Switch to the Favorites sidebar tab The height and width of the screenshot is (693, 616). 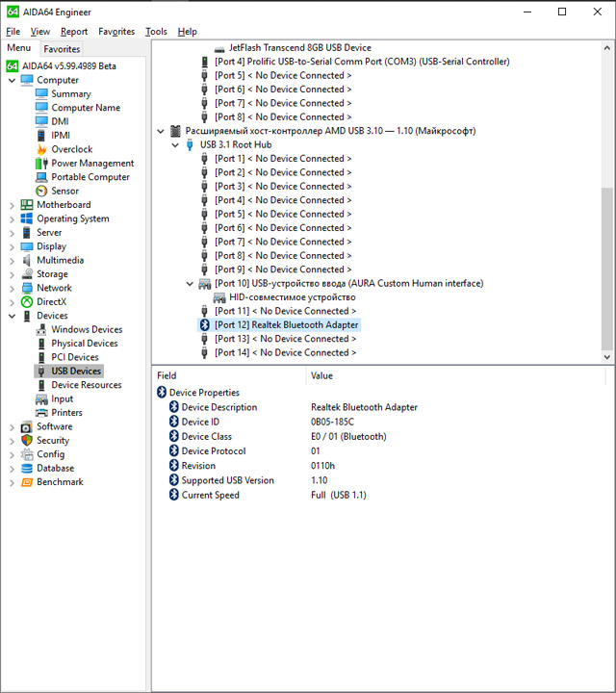click(62, 49)
